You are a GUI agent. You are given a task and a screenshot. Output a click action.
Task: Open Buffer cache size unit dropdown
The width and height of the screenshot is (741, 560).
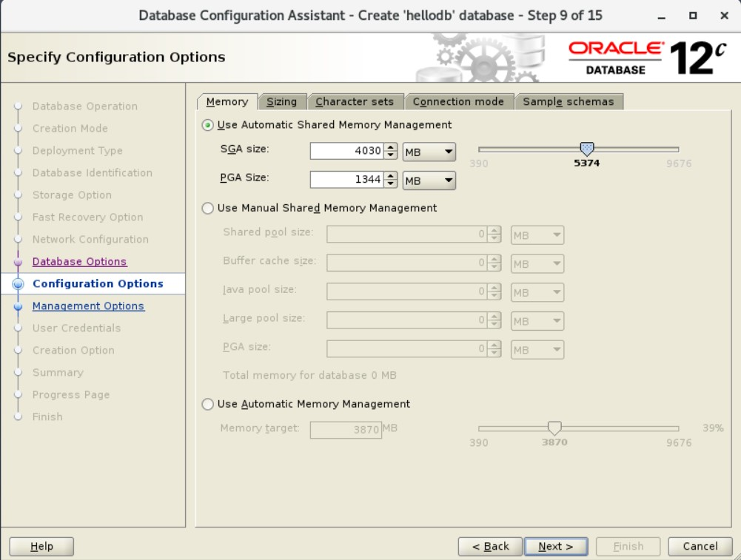pos(537,264)
